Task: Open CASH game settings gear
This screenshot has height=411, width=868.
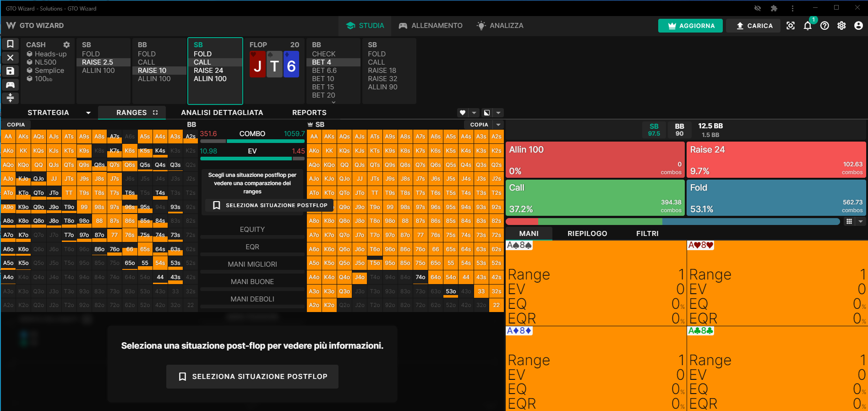Action: point(66,44)
